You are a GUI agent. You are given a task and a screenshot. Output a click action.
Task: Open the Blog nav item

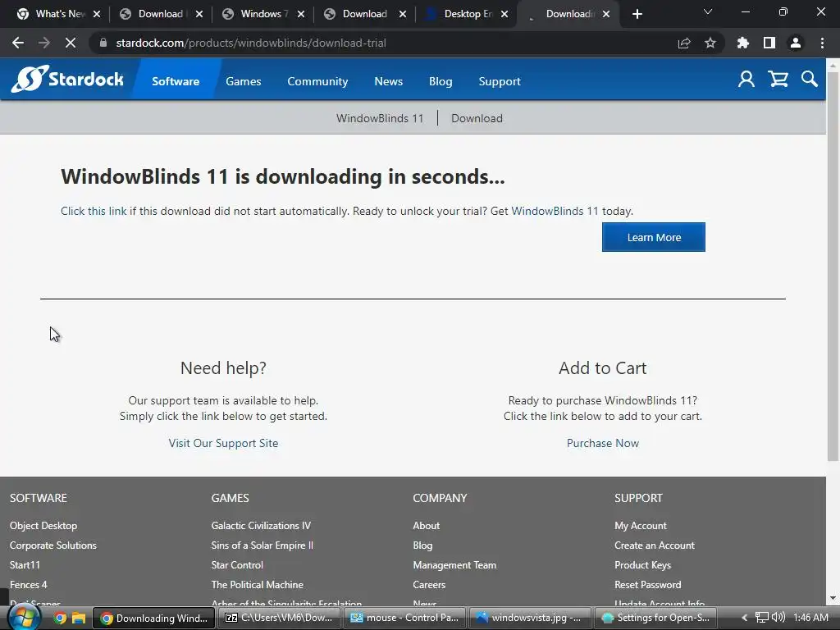[x=441, y=81]
